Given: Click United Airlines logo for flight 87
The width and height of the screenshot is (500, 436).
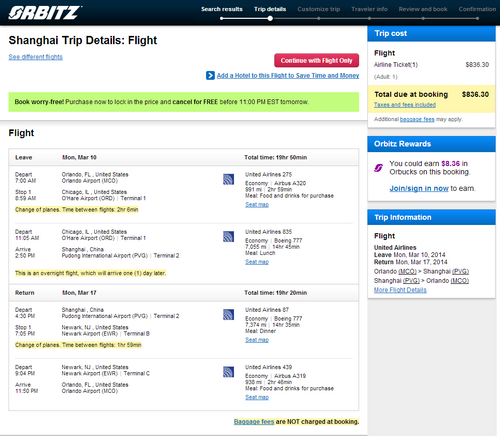Looking at the screenshot, I should [228, 315].
